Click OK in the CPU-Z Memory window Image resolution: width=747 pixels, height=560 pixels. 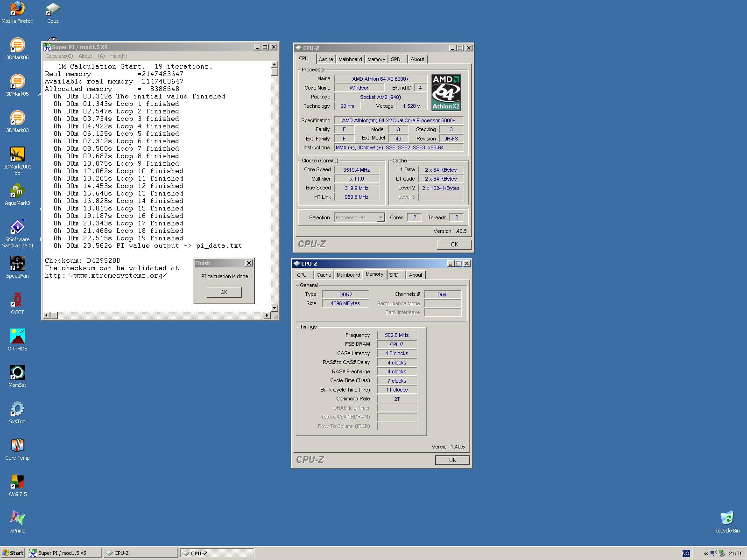pyautogui.click(x=452, y=460)
